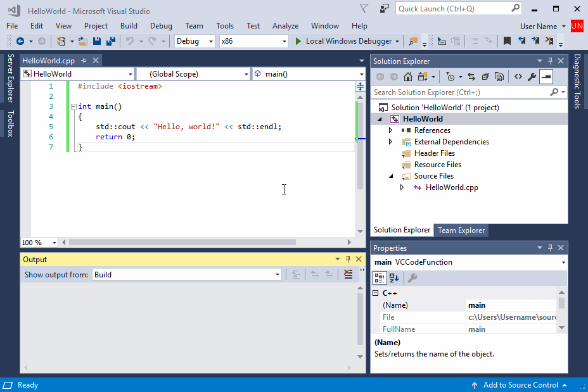Click the Home icon in Solution Explorer
Screen dimensions: 588x392
(409, 77)
